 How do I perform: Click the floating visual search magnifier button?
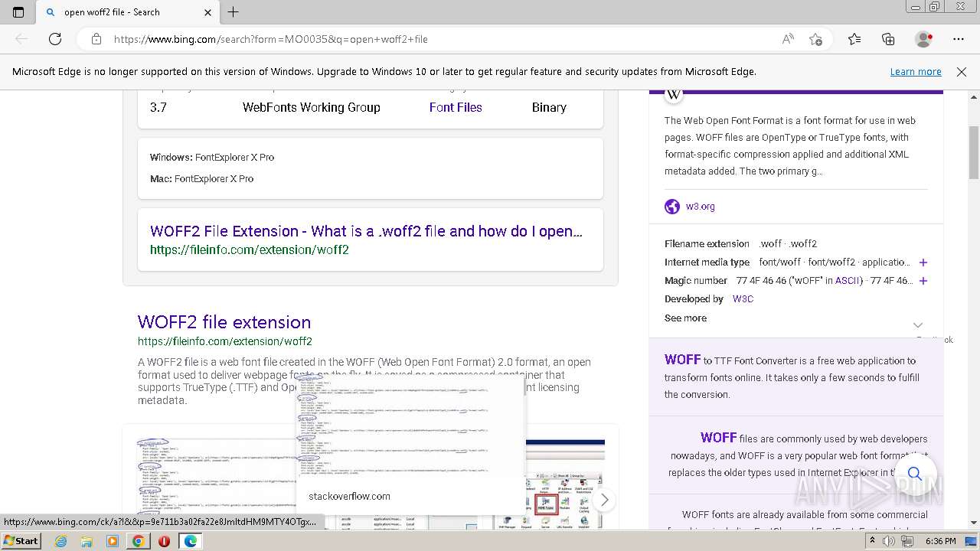tap(914, 474)
